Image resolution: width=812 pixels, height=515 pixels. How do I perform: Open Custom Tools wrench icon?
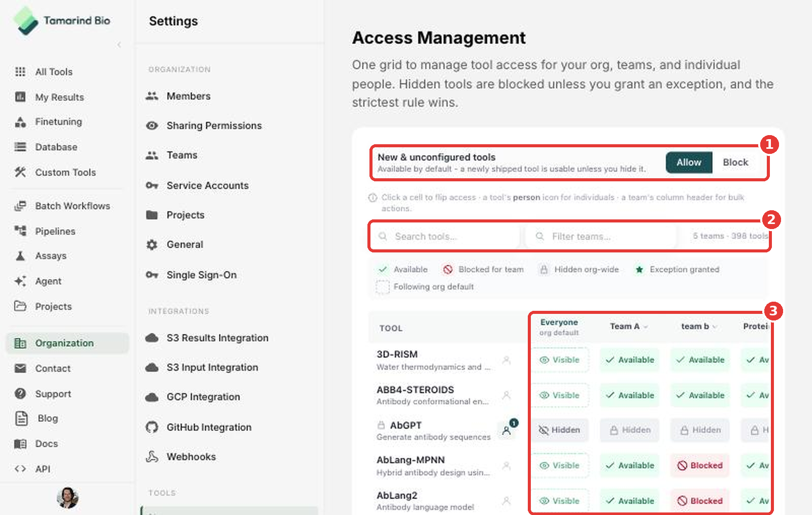(20, 172)
